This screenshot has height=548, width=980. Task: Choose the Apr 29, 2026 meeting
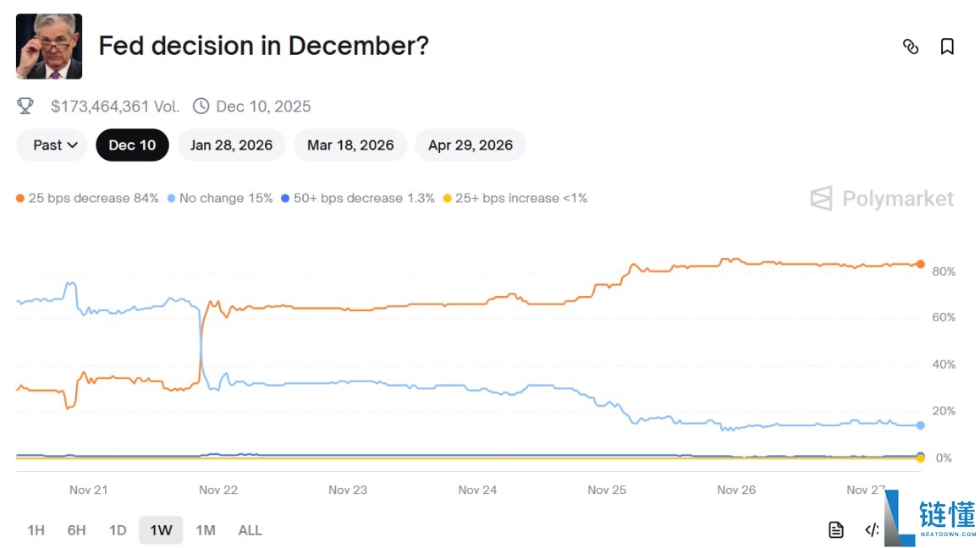coord(470,145)
